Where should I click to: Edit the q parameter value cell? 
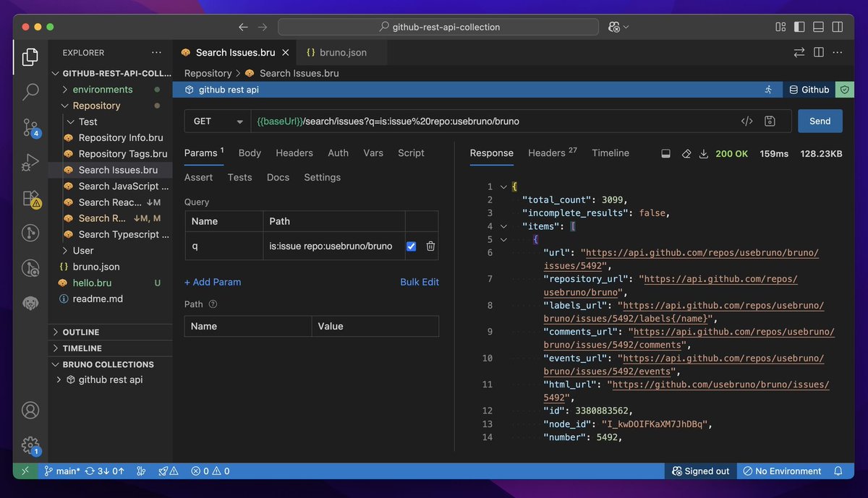coord(333,246)
